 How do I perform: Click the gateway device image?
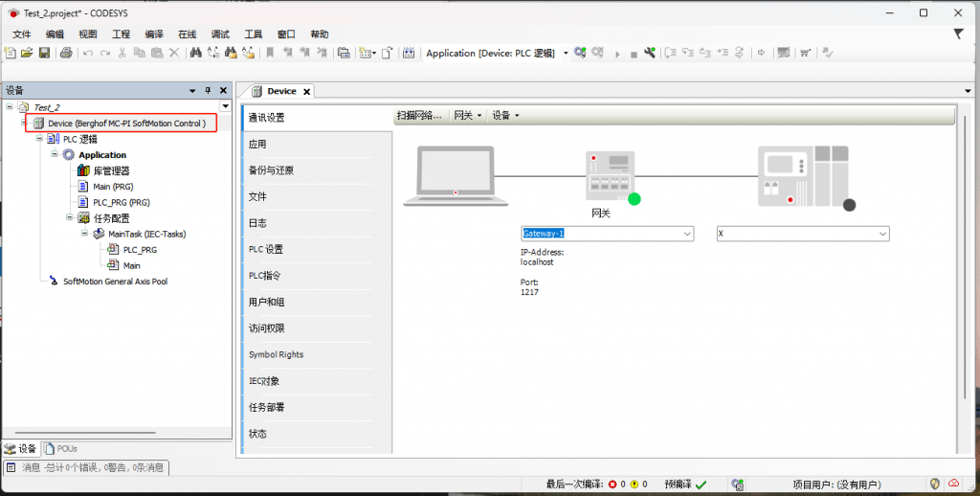611,177
